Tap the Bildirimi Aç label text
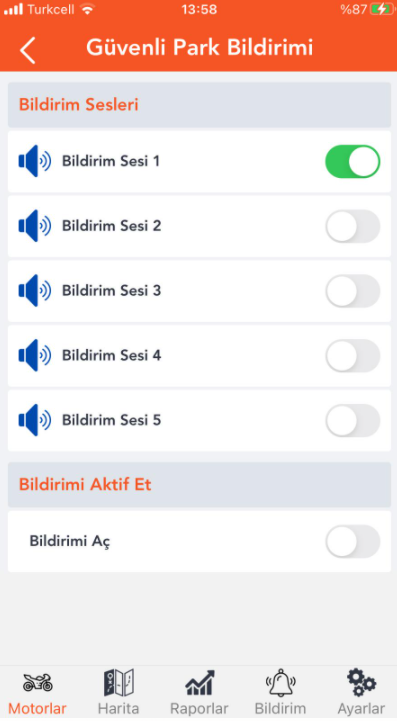The image size is (397, 721). click(70, 541)
